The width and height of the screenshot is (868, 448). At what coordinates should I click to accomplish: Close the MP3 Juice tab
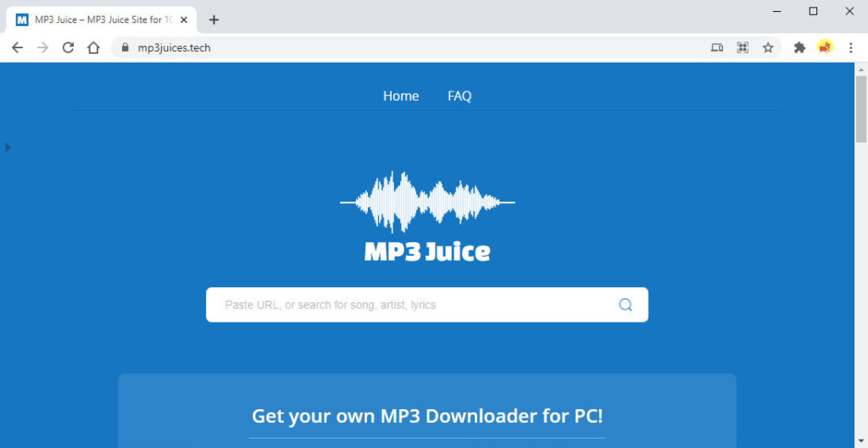click(x=184, y=20)
